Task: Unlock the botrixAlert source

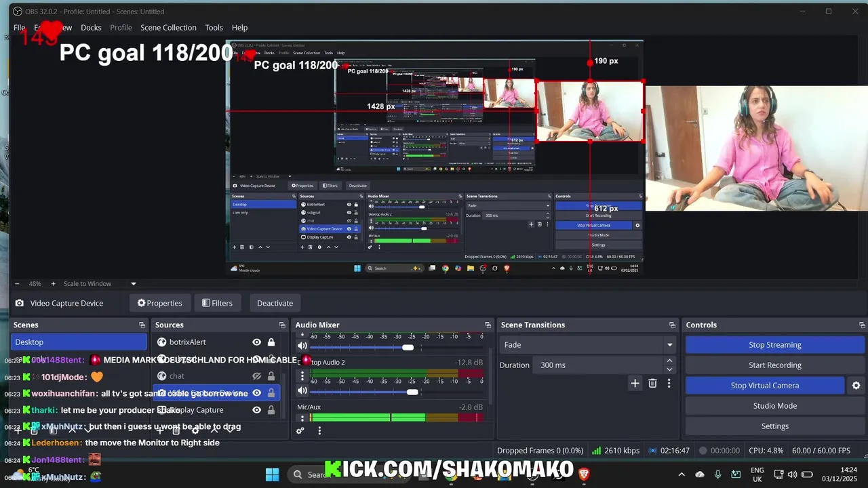Action: pos(271,342)
